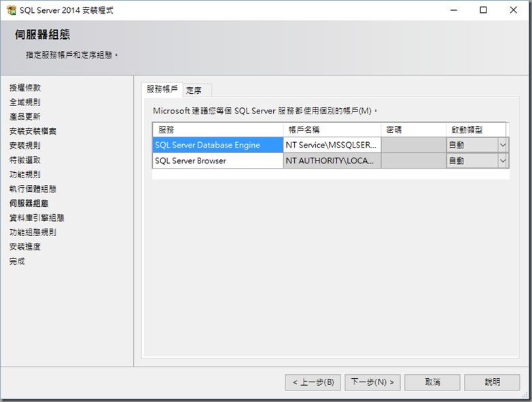Minimize the SQL Server 2014 setup window
Viewport: 532px width, 402px height.
(454, 10)
